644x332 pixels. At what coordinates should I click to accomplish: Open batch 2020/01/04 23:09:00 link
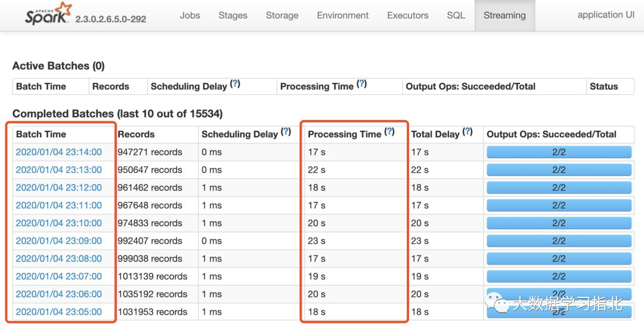tap(59, 241)
